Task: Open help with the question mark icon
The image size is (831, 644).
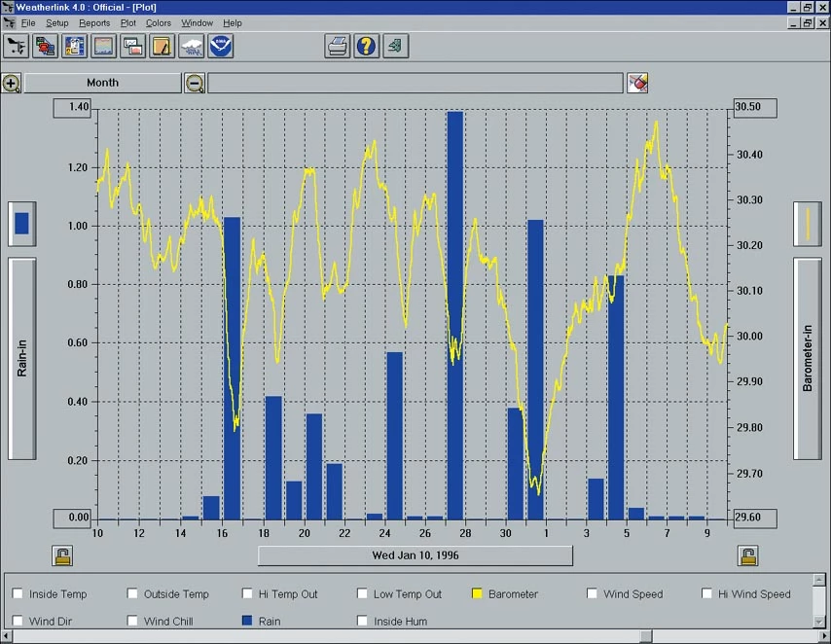Action: pos(366,46)
